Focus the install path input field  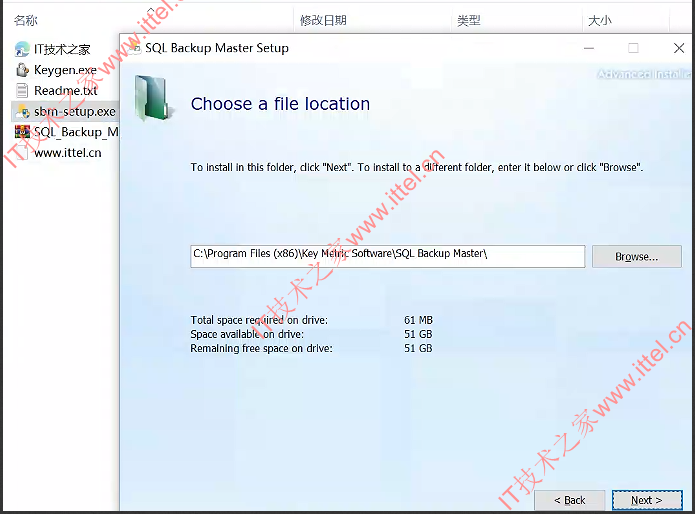(x=388, y=257)
